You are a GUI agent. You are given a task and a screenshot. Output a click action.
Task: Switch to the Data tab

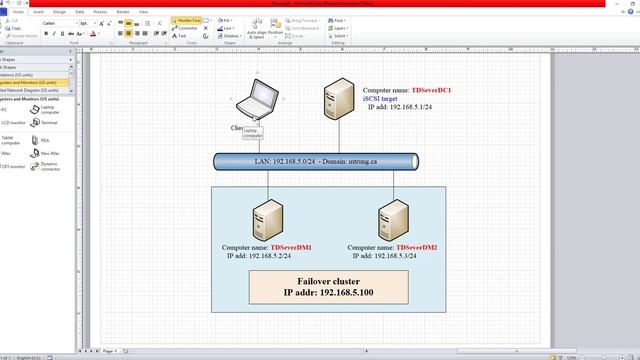pyautogui.click(x=80, y=12)
